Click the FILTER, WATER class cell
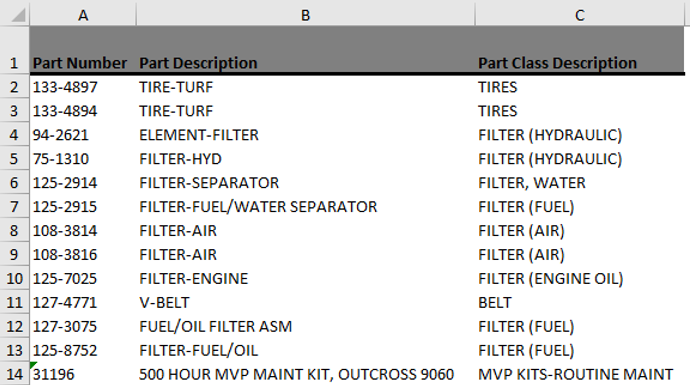 (x=580, y=183)
